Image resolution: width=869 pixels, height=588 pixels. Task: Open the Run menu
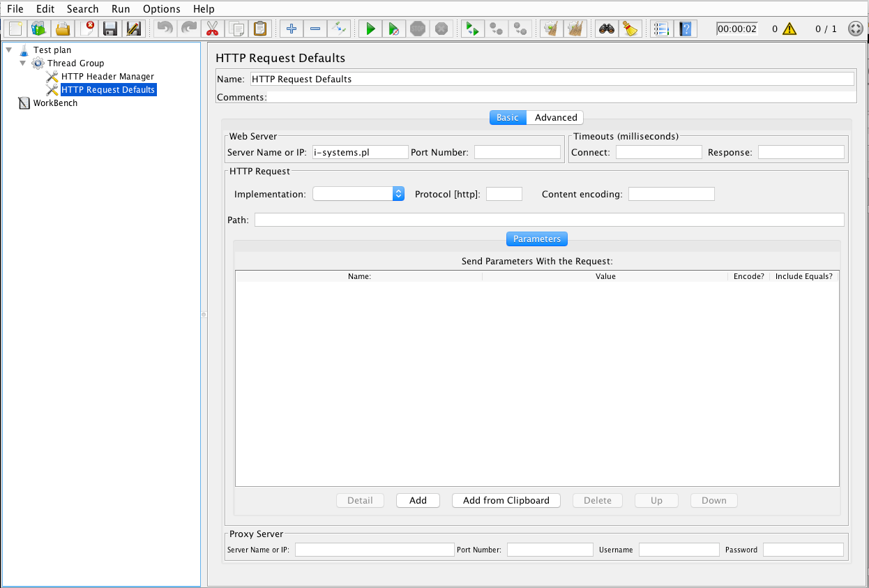(121, 9)
